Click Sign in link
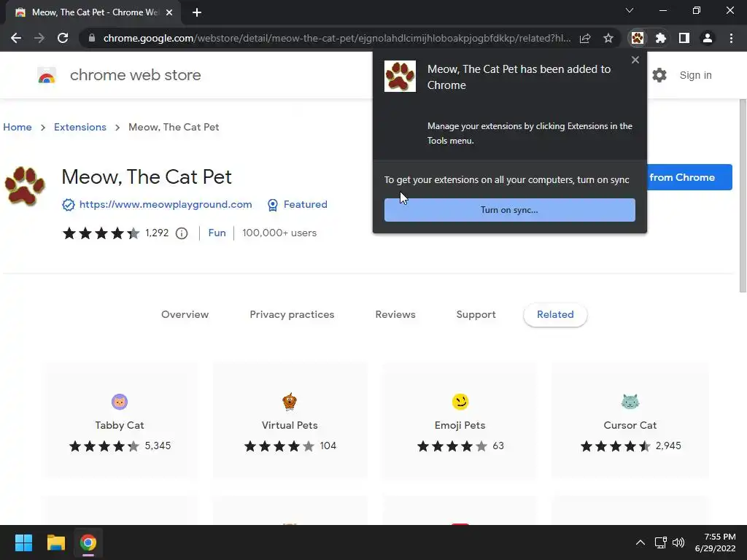The height and width of the screenshot is (560, 747). pyautogui.click(x=695, y=75)
